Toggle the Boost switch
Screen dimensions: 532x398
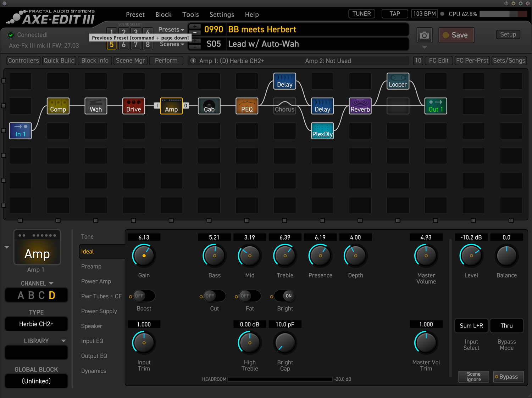click(144, 296)
